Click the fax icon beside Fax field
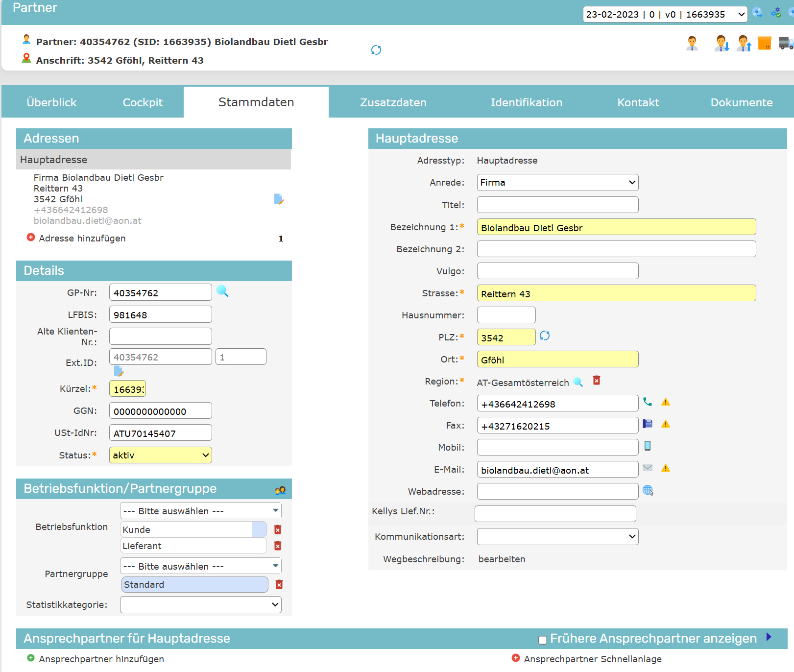 pyautogui.click(x=648, y=424)
